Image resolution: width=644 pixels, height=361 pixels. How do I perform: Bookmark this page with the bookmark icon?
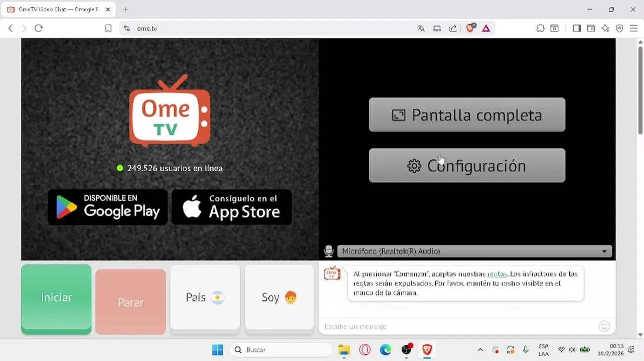tap(108, 29)
